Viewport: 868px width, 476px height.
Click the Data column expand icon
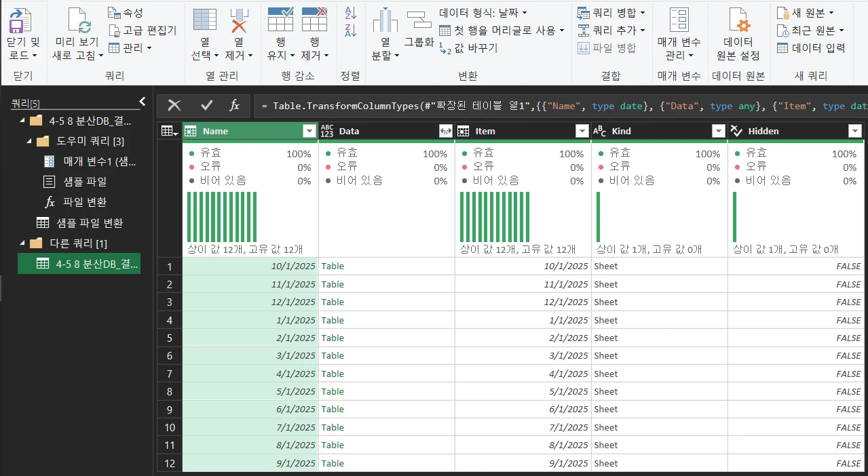coord(446,132)
